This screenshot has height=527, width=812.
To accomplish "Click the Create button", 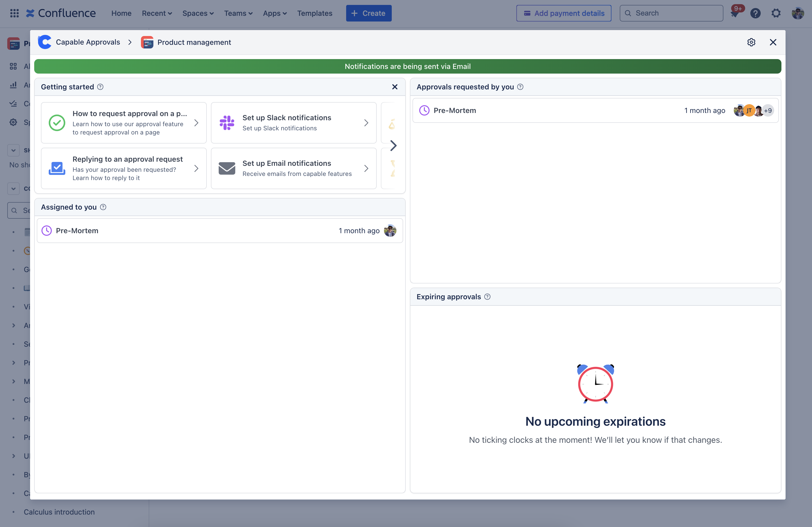I will (x=368, y=13).
